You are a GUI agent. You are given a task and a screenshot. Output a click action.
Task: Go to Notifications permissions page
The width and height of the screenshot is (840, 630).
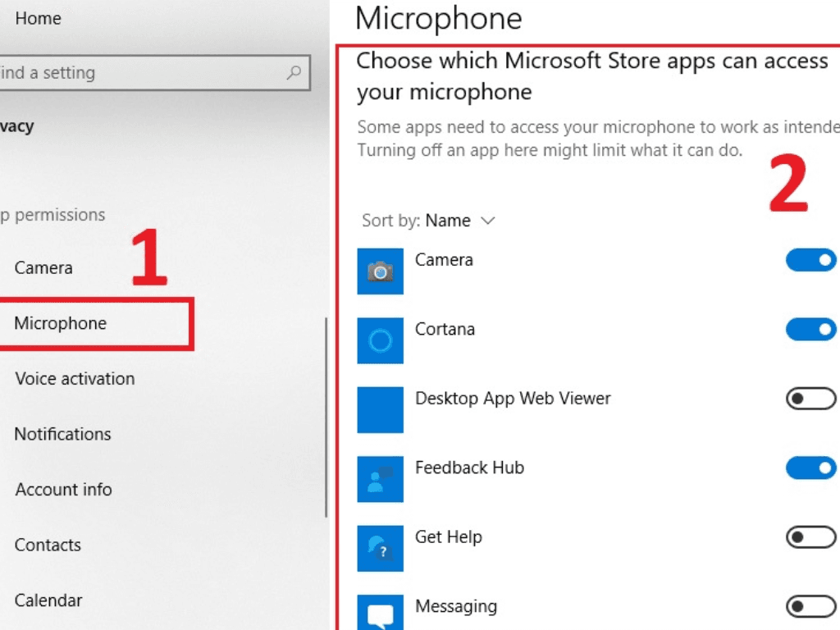[62, 434]
